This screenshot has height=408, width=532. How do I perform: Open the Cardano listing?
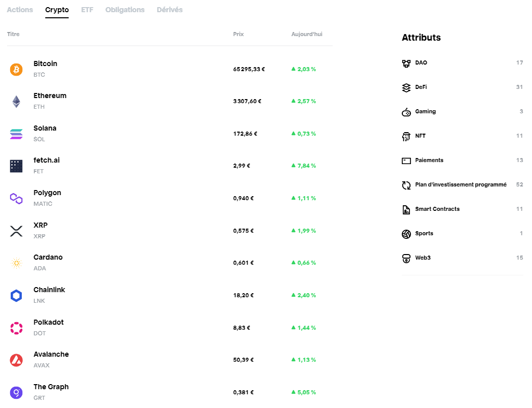[170, 263]
